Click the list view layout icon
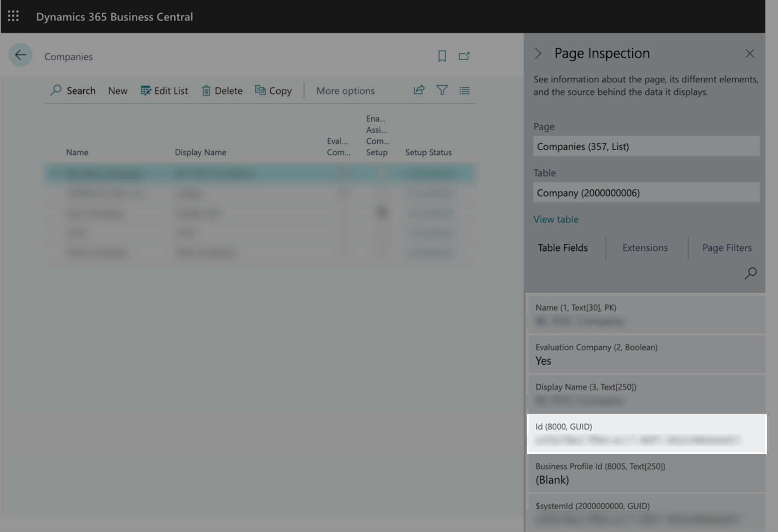This screenshot has width=778, height=532. pyautogui.click(x=465, y=90)
